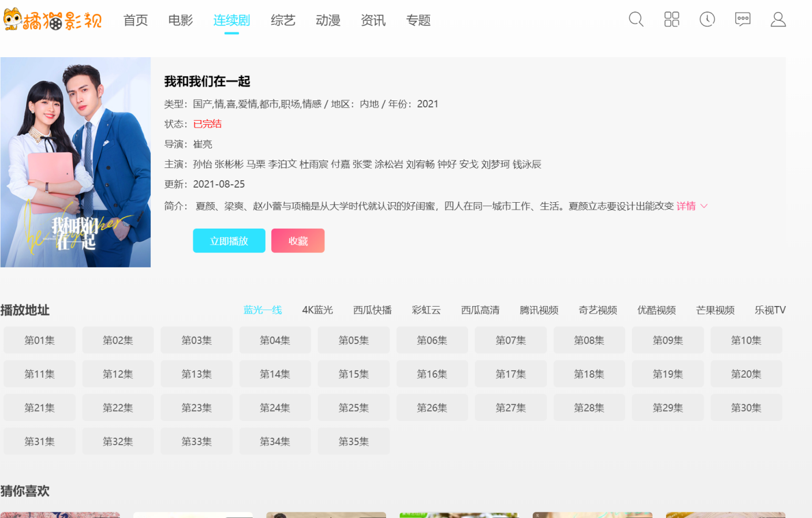This screenshot has width=812, height=518.
Task: Click the search magnifier icon
Action: pos(636,20)
